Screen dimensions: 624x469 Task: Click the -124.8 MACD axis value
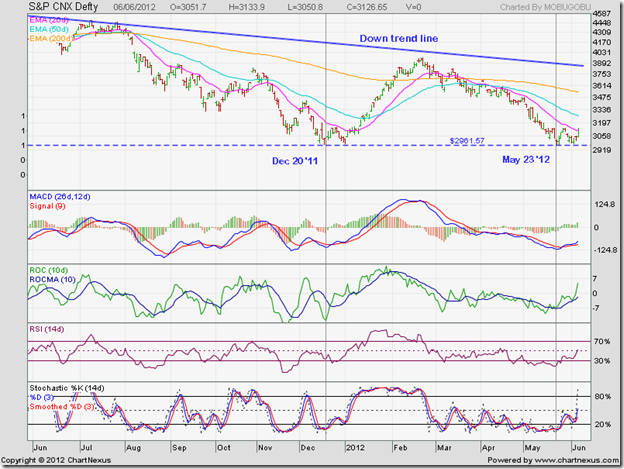point(605,250)
